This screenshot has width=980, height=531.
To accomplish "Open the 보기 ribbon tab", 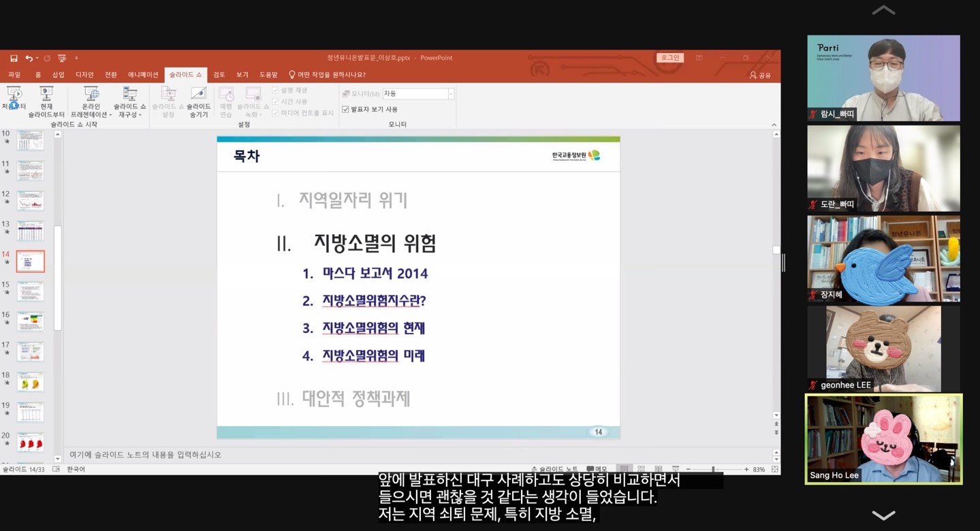I will 242,75.
